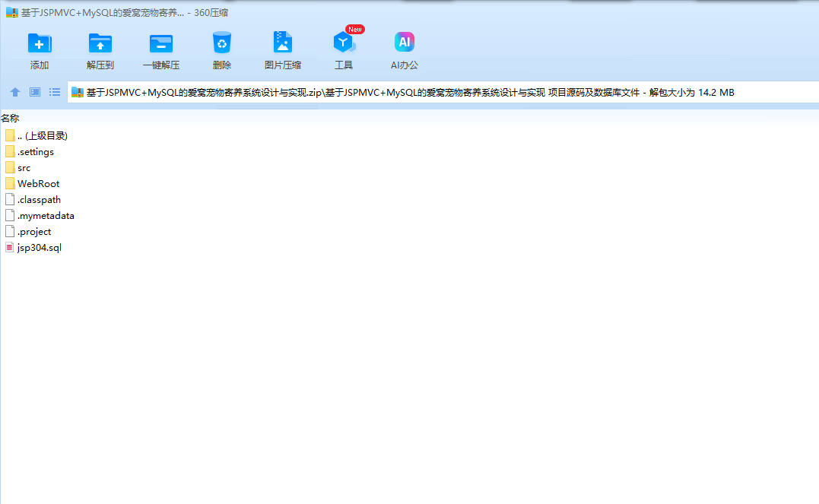
Task: Open the AI办公 icon
Action: [405, 43]
